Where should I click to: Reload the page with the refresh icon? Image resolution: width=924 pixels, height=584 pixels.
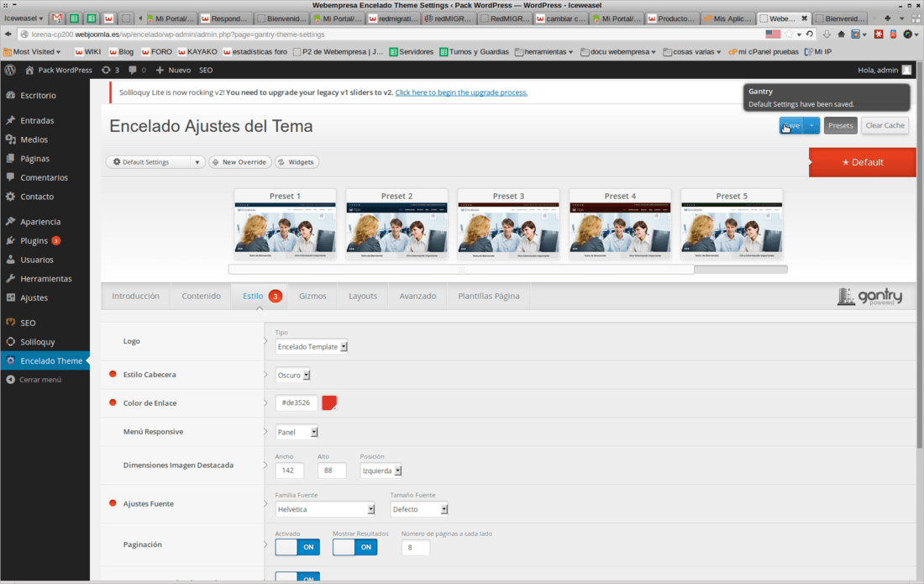click(810, 34)
